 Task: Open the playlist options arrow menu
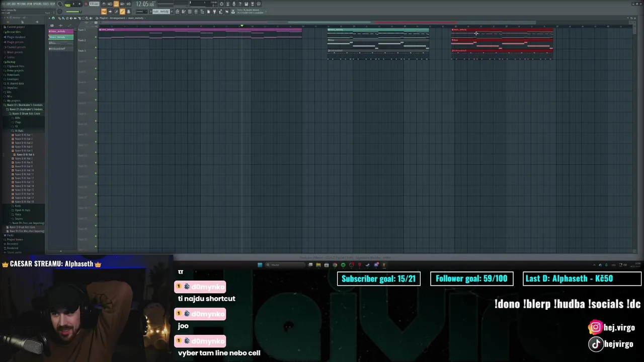[49, 18]
